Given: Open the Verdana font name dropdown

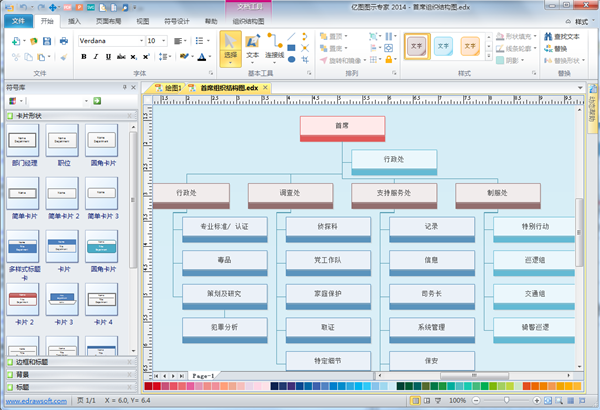Looking at the screenshot, I should [x=139, y=41].
